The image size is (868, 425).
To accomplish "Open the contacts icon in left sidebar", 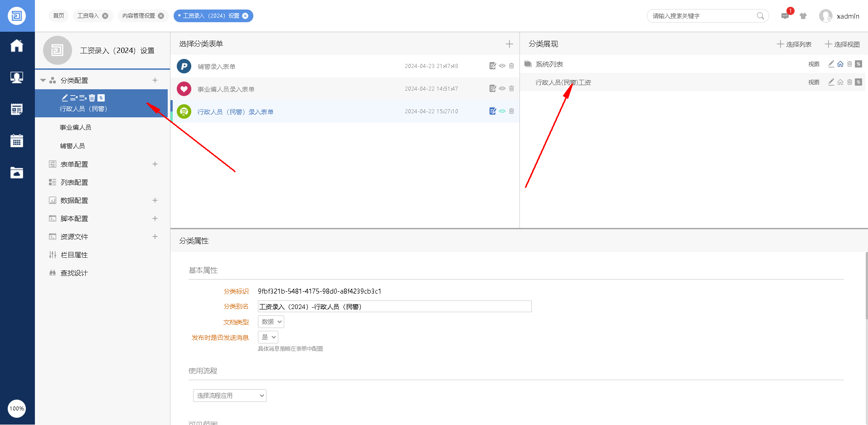I will (17, 77).
